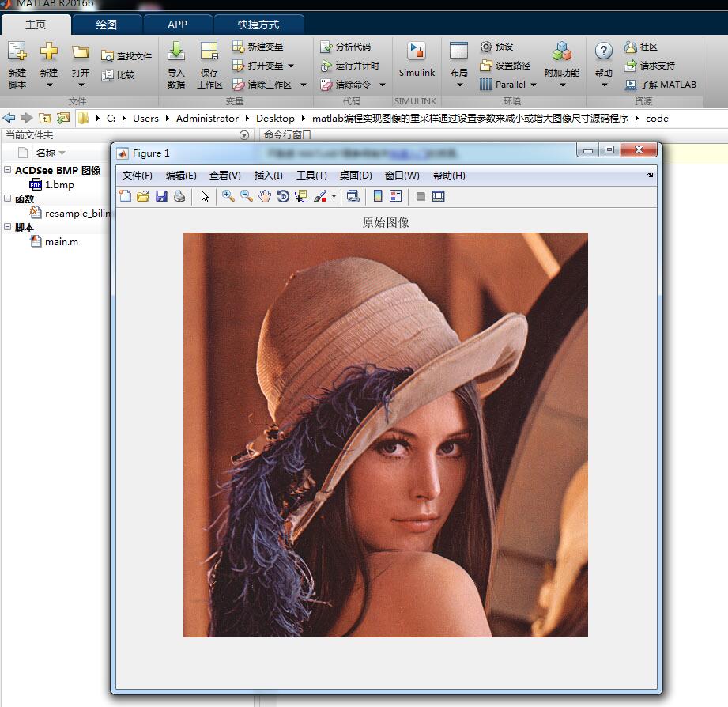Viewport: 728px width, 707px height.
Task: Select the Data Cursor tool
Action: [301, 196]
